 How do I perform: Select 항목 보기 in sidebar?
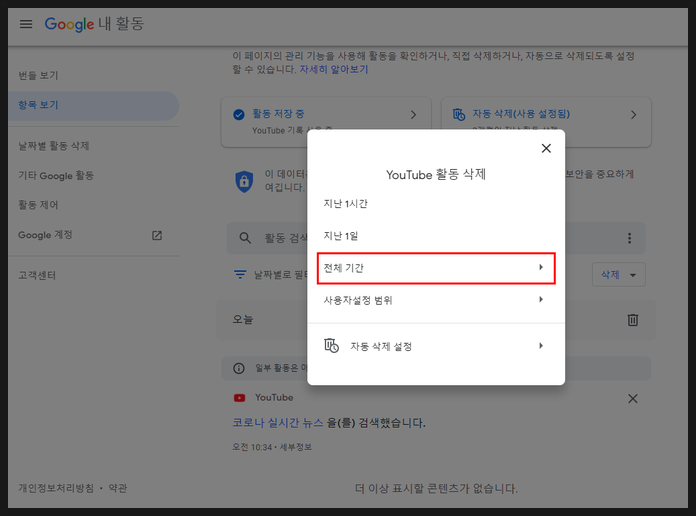pos(93,106)
